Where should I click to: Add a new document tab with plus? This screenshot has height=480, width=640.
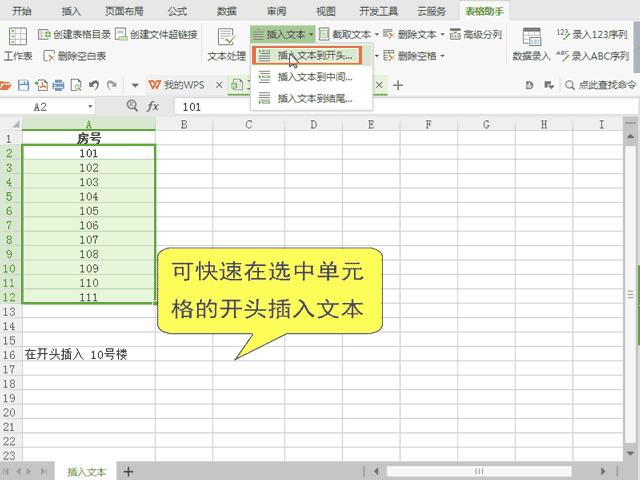pos(398,85)
